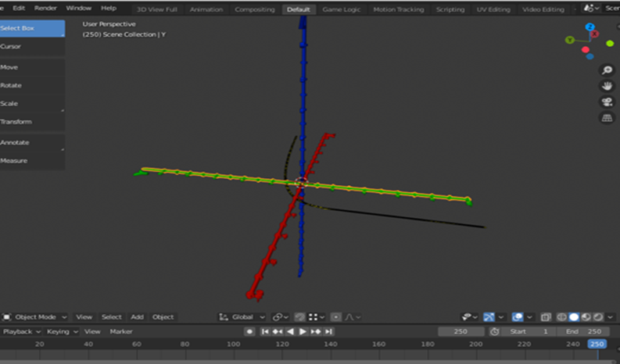The image size is (620, 364).
Task: Click the blue Z axis gizmo ball
Action: [x=590, y=27]
